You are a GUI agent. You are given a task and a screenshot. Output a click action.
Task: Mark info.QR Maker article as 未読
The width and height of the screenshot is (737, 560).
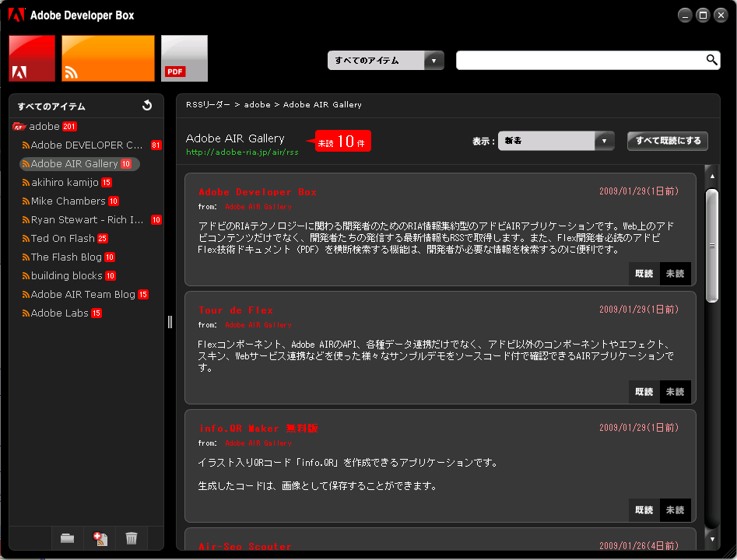676,510
